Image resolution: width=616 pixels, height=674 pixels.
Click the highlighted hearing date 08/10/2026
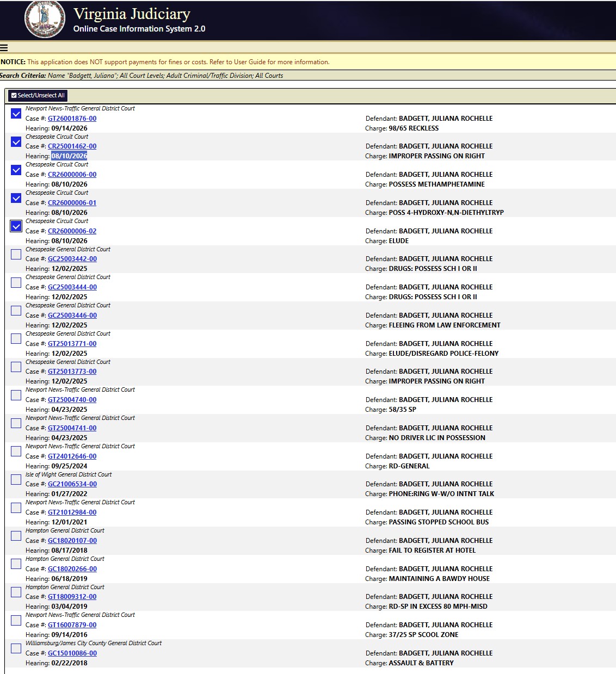coord(69,156)
